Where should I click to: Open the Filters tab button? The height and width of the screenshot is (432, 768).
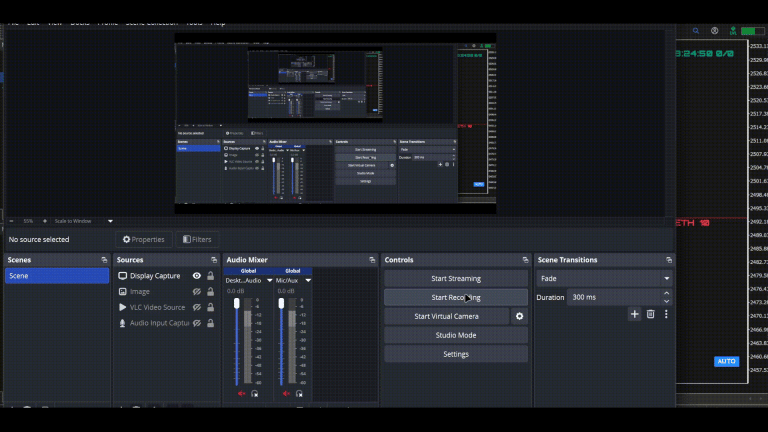point(197,240)
